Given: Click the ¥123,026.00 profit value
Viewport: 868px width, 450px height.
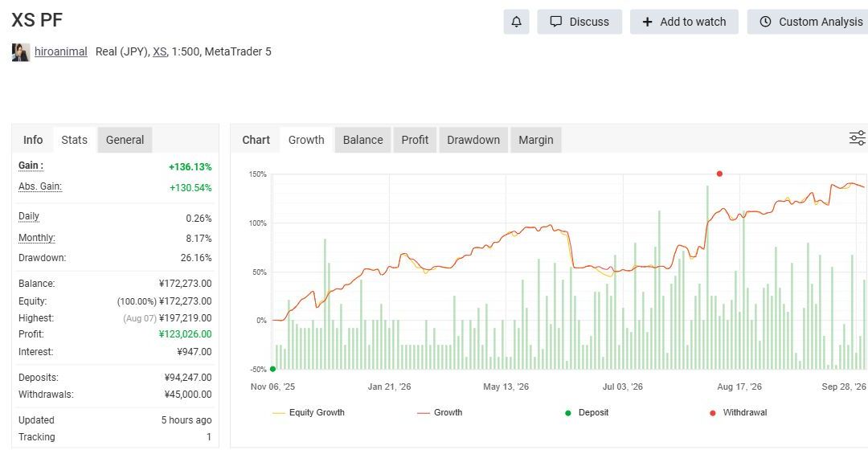Looking at the screenshot, I should tap(185, 334).
